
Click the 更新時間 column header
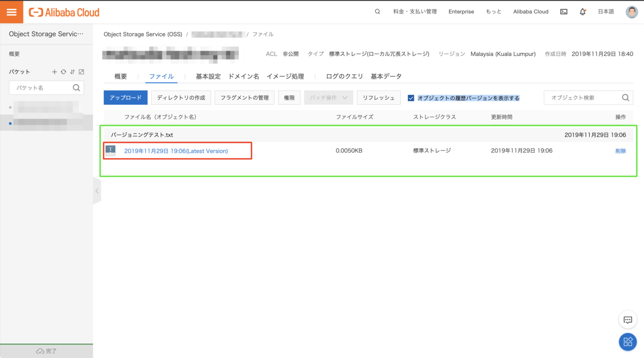502,117
